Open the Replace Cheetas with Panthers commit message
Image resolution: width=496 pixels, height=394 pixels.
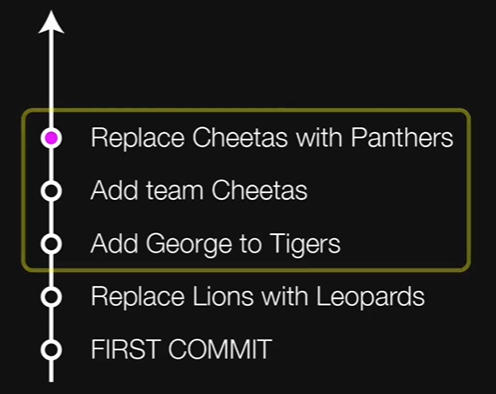tap(272, 138)
